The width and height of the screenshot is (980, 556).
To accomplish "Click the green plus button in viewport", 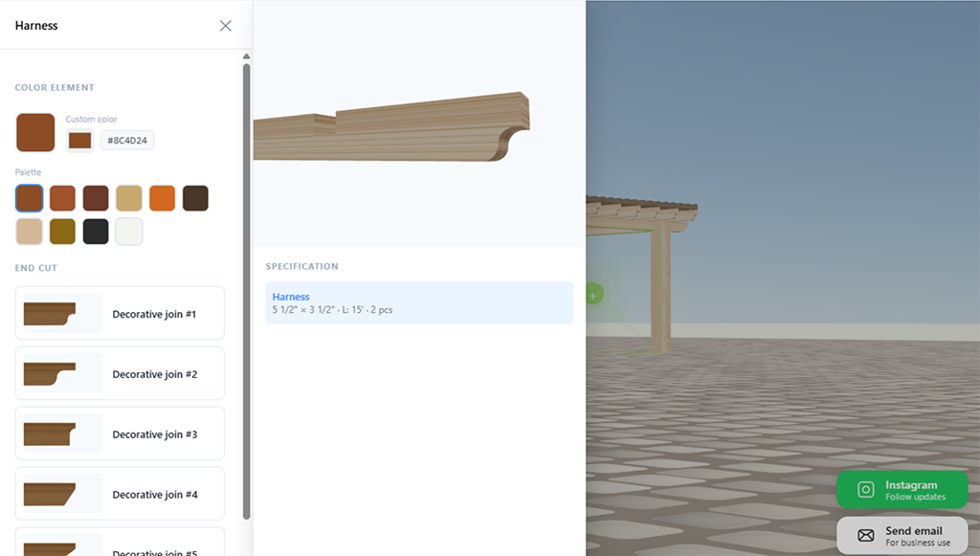I will click(593, 295).
